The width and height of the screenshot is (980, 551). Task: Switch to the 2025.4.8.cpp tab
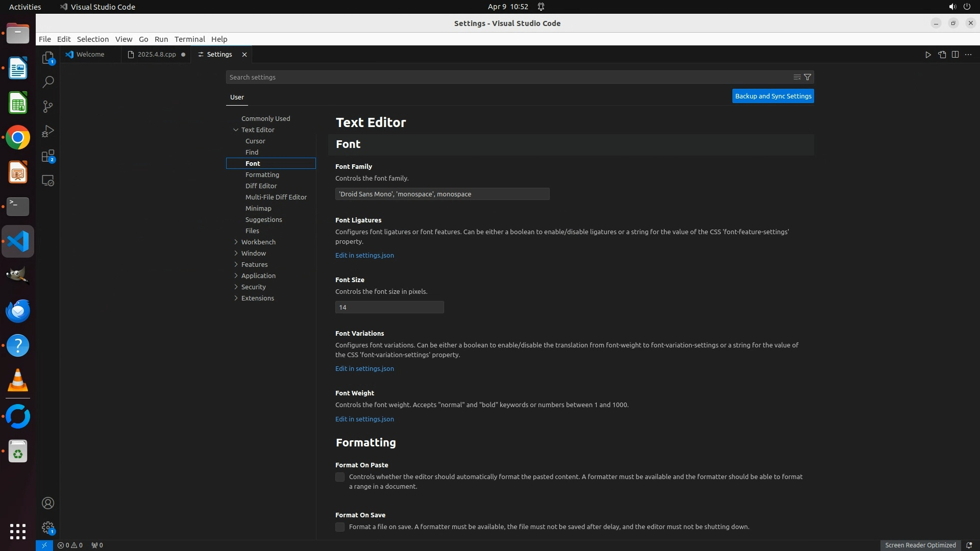pos(156,55)
